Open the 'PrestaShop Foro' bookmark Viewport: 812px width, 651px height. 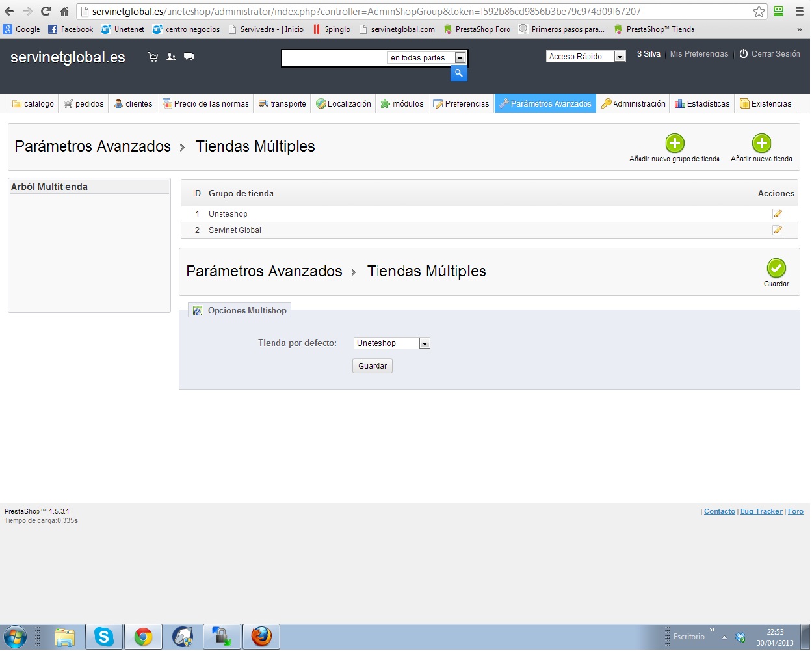point(477,29)
